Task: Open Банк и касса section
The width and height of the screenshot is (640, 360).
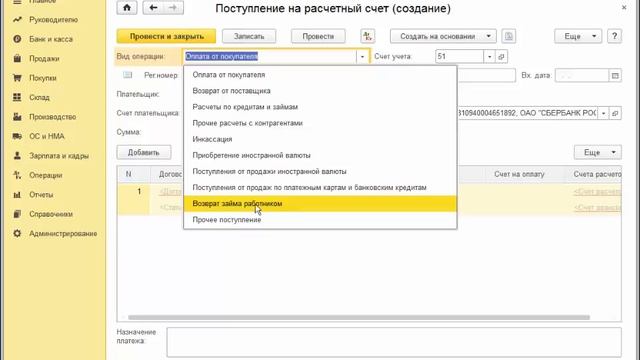Action: point(51,39)
